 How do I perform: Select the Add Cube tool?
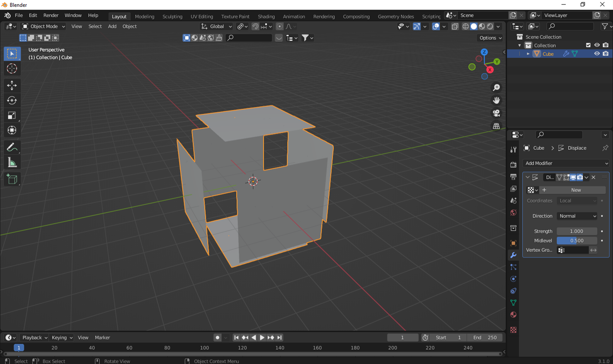(12, 179)
